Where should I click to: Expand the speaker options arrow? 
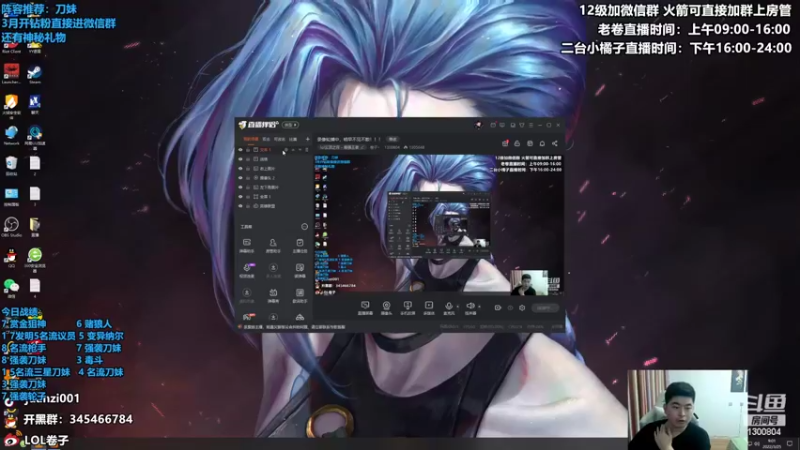click(479, 307)
